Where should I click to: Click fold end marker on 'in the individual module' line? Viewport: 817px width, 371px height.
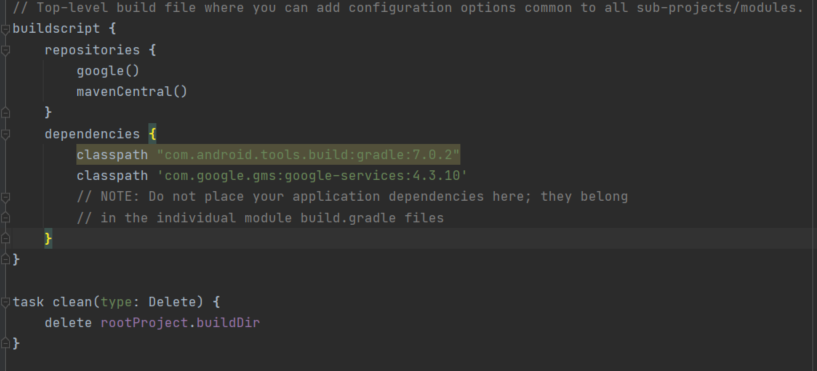point(5,218)
